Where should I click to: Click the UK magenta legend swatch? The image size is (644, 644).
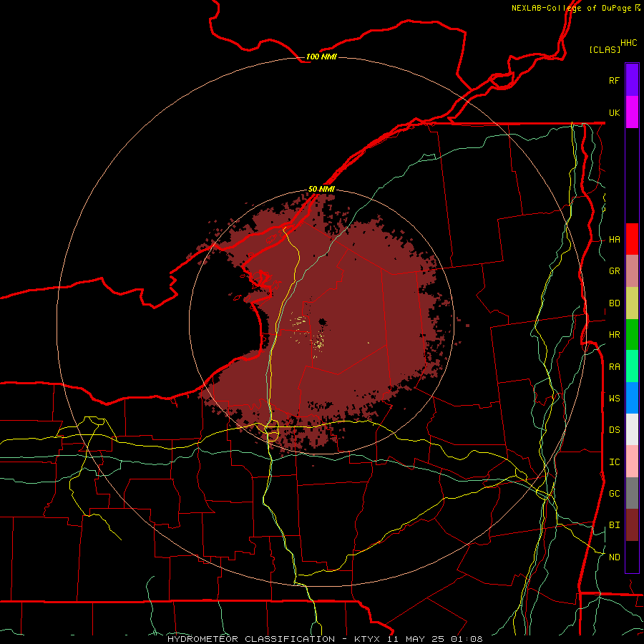tap(632, 112)
